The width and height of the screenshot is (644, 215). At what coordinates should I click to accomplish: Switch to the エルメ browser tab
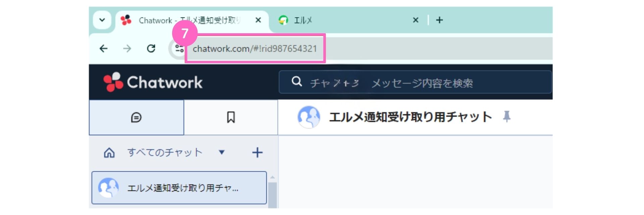349,20
